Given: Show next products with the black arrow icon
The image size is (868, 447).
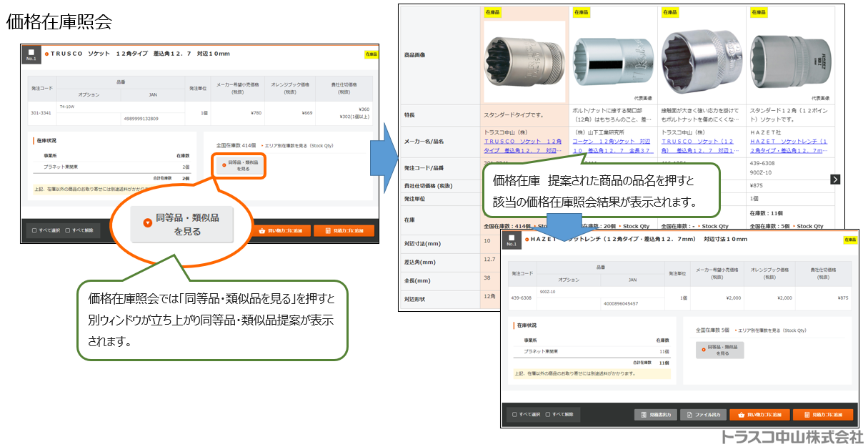Looking at the screenshot, I should 835,179.
